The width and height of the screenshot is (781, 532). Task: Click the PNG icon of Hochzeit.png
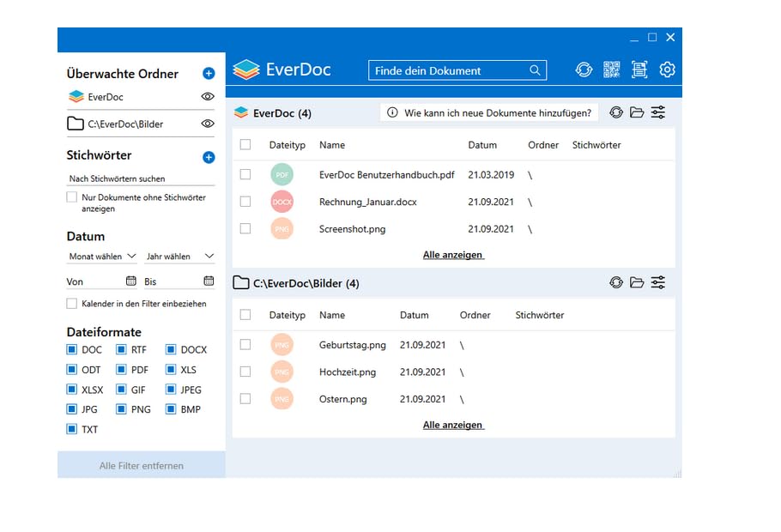point(282,372)
